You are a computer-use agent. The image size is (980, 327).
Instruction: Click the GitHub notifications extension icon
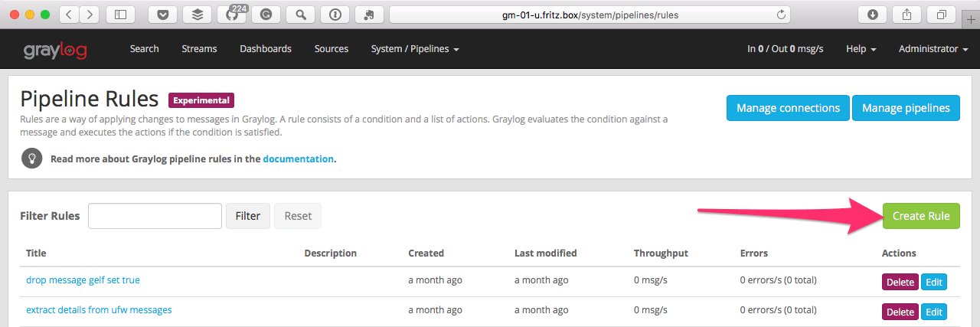pyautogui.click(x=231, y=15)
